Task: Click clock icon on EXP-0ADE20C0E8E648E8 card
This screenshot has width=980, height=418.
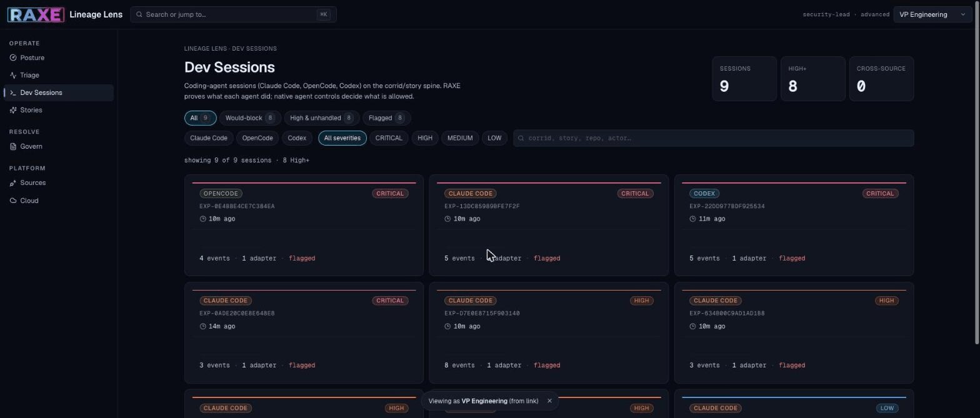Action: click(202, 326)
